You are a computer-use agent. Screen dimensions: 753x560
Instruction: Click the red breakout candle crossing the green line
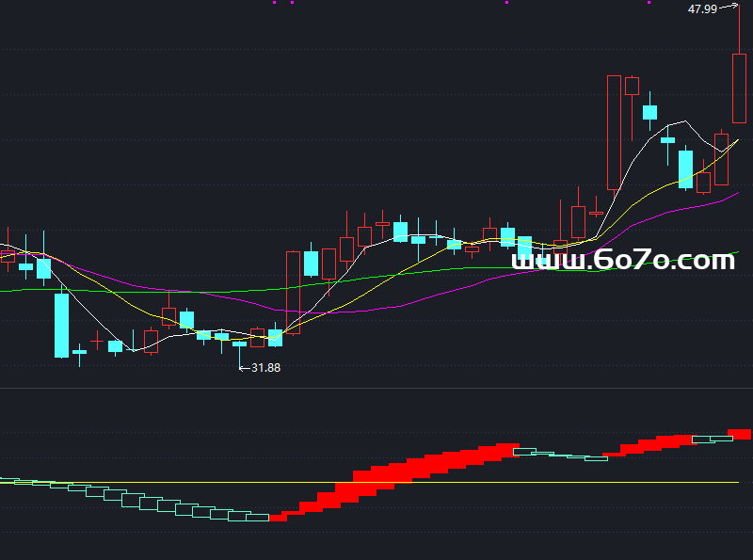point(293,292)
